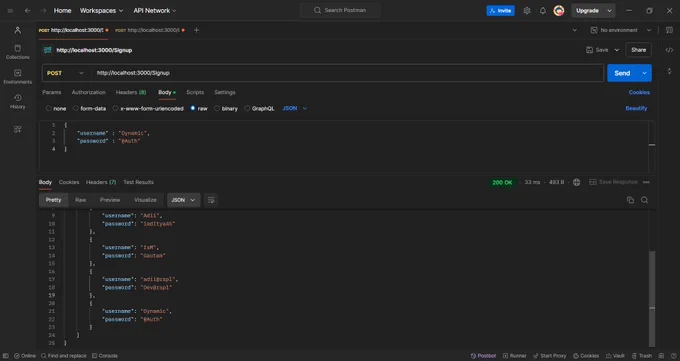This screenshot has height=361, width=680.
Task: Open the History sidebar panel
Action: pos(17,101)
